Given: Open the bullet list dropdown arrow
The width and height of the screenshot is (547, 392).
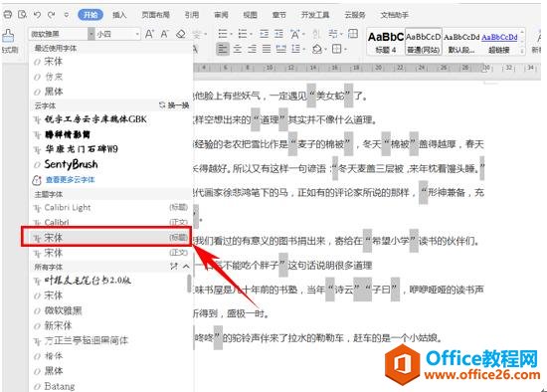Looking at the screenshot, I should (231, 34).
